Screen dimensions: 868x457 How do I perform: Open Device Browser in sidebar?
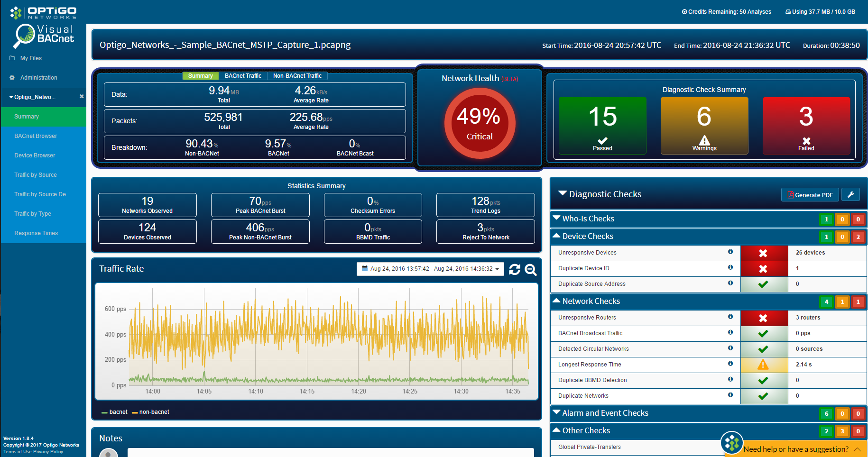[x=44, y=155]
